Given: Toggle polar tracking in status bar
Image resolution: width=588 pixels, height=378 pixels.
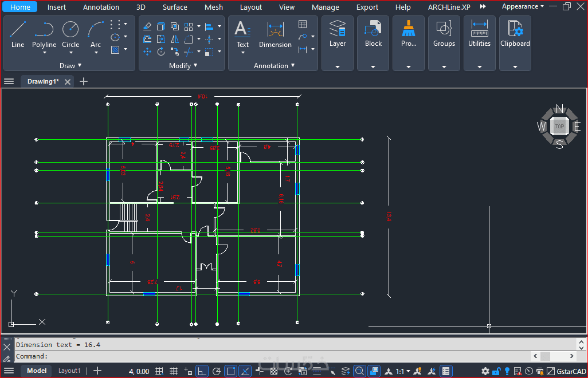Looking at the screenshot, I should [217, 371].
